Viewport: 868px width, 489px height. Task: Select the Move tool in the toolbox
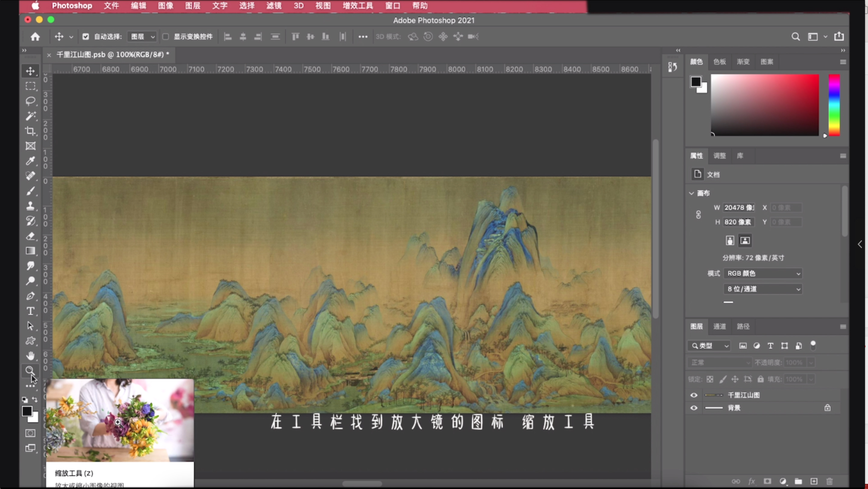coord(30,71)
